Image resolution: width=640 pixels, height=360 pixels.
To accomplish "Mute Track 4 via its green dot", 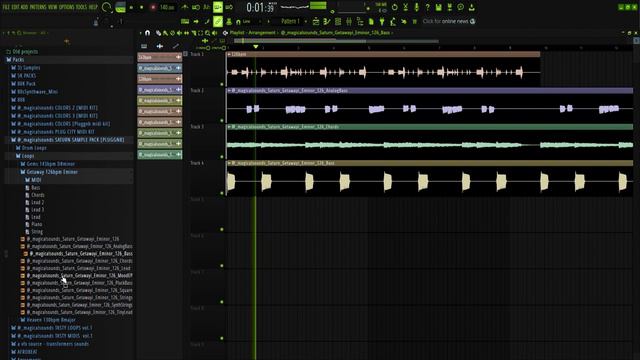I will coord(222,193).
